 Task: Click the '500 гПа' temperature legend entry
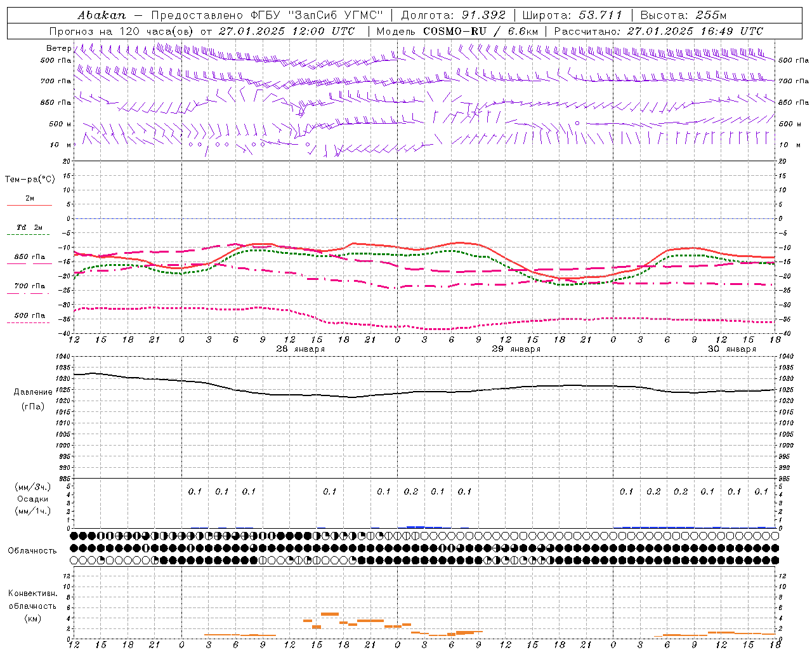(x=30, y=315)
